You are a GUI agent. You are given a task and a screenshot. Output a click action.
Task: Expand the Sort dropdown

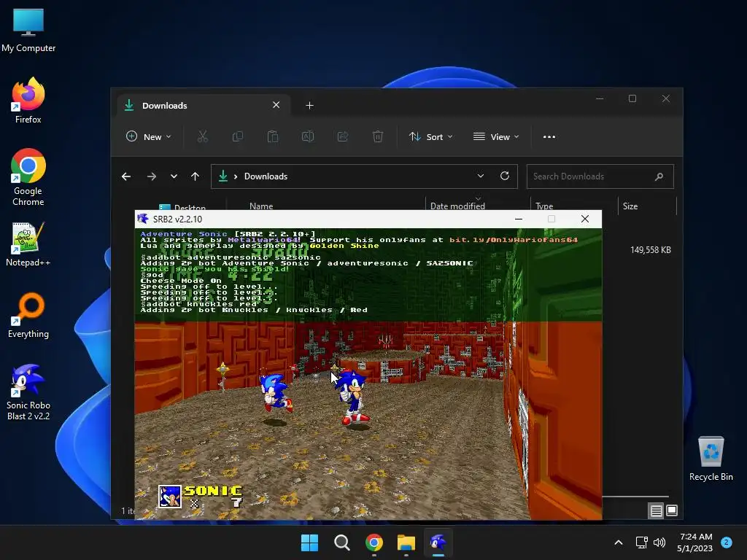click(x=431, y=136)
